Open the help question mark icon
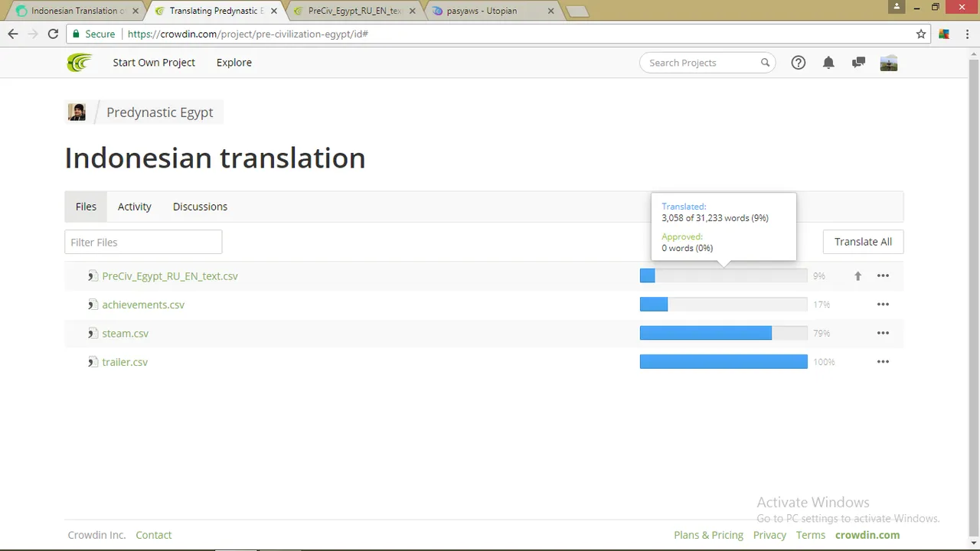980x551 pixels. [799, 63]
